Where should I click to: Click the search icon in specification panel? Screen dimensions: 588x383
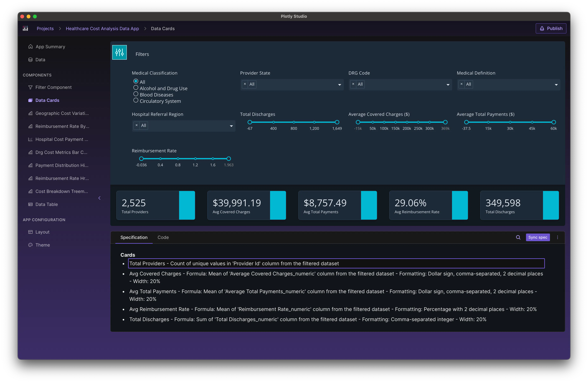pyautogui.click(x=518, y=237)
